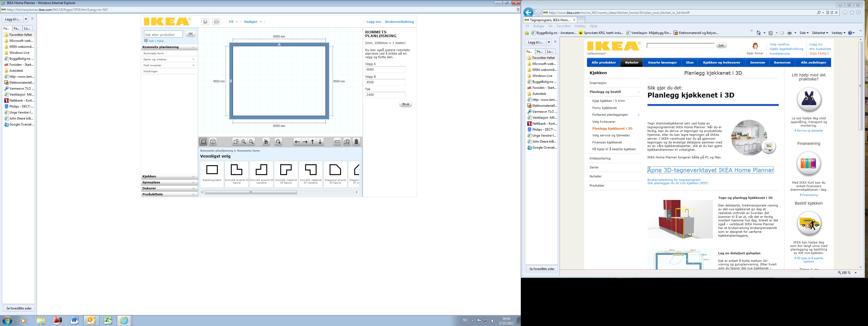Viewport: 868px width, 326px height.
Task: Click the up arrow pan button
Action: (313, 142)
